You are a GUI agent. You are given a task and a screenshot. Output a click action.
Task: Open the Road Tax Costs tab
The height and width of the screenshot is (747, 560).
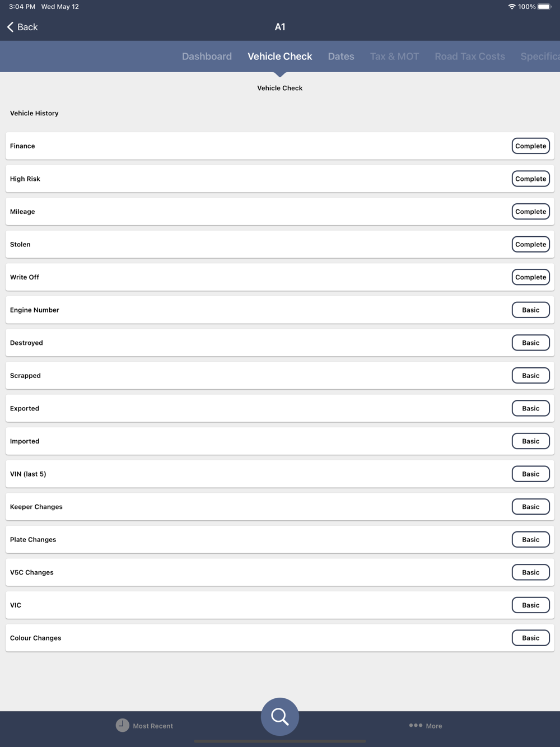470,57
